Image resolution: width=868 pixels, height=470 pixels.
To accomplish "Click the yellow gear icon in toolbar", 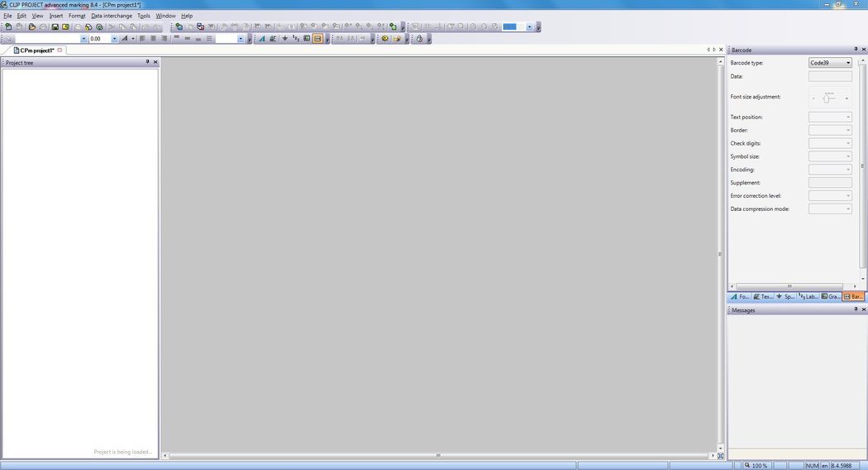I will 384,39.
